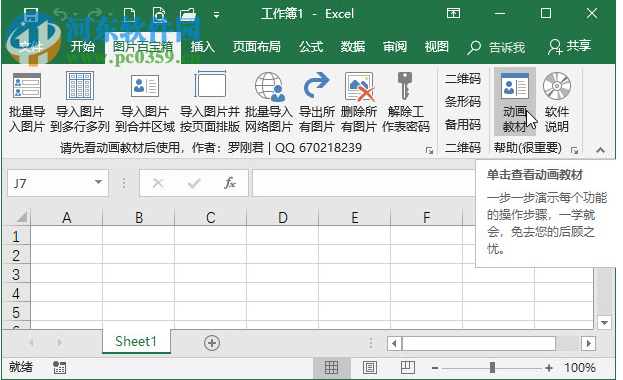Open the 帮助(很重要) group dialog launcher
The width and height of the screenshot is (623, 380).
[x=574, y=150]
